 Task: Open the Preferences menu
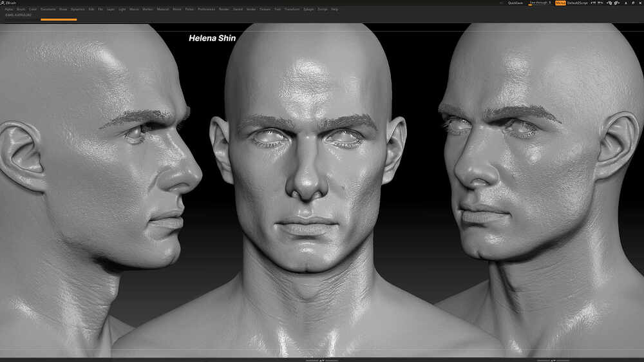click(206, 9)
